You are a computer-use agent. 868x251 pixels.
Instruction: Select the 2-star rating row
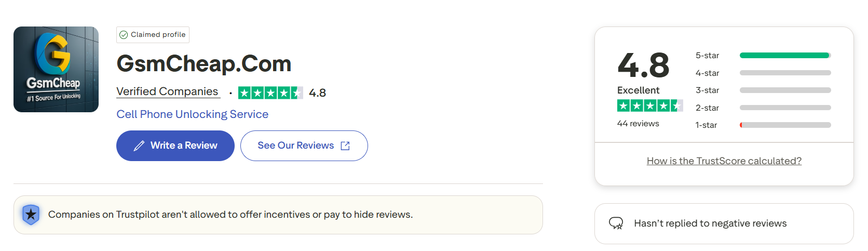pyautogui.click(x=763, y=108)
